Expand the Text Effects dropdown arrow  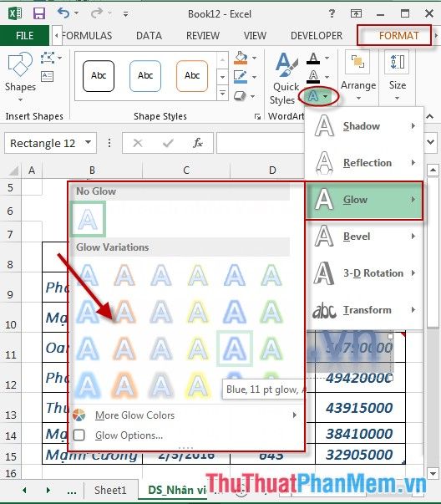pyautogui.click(x=326, y=96)
